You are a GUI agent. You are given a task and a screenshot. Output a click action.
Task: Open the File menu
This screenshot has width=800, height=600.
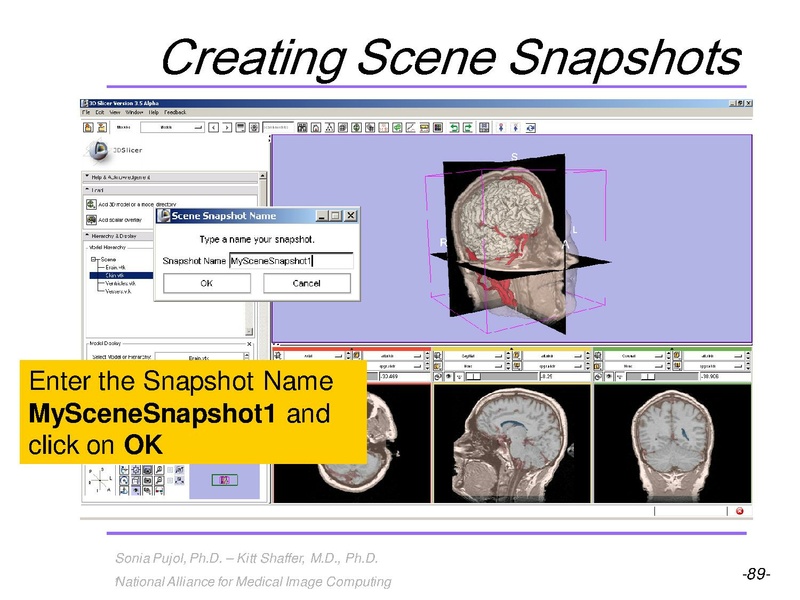pos(86,112)
